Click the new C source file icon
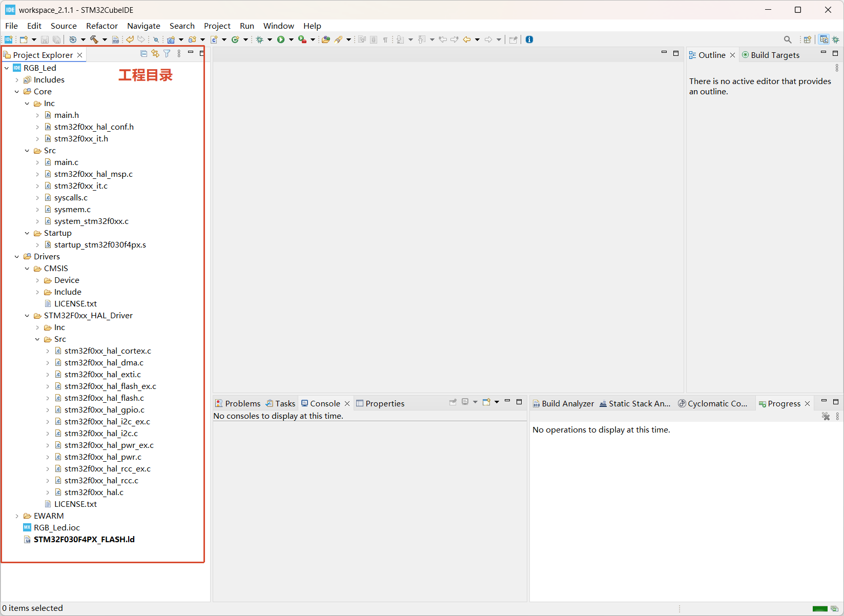This screenshot has width=844, height=616. tap(214, 39)
